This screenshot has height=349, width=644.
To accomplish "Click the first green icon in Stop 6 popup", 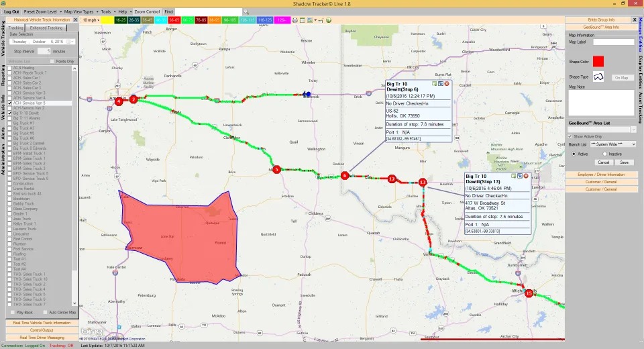I will pyautogui.click(x=435, y=84).
